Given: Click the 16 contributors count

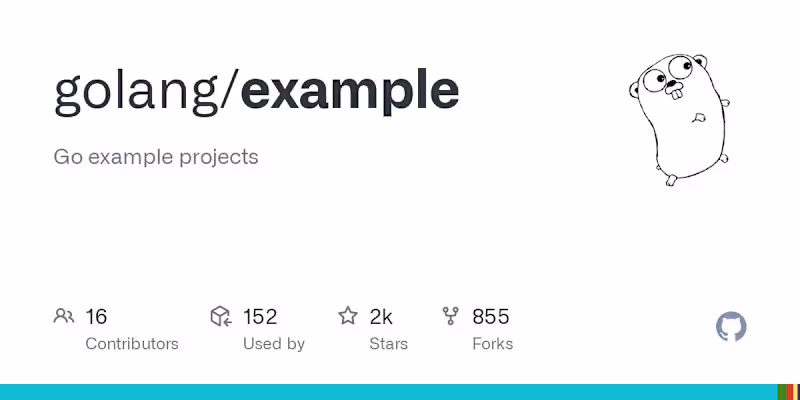Looking at the screenshot, I should (x=96, y=317).
